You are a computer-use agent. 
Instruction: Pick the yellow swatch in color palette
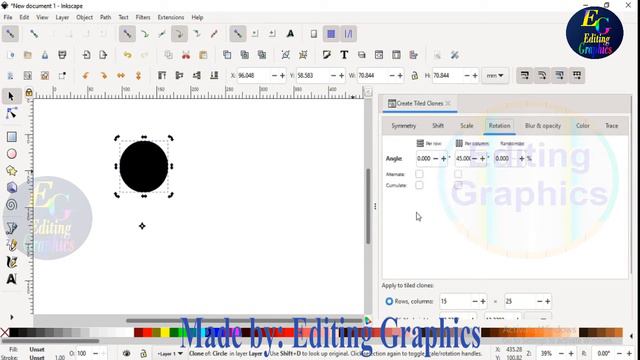click(164, 333)
